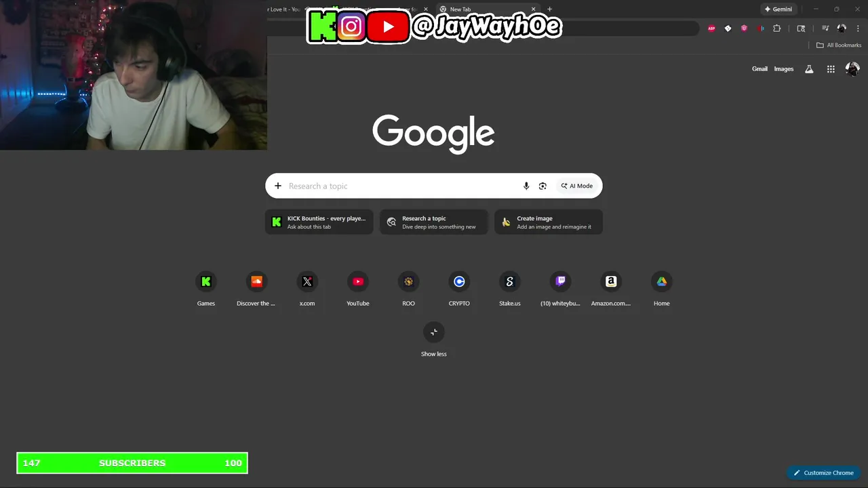The width and height of the screenshot is (868, 488).
Task: Open the search-tabs icon in toolbar
Action: (x=801, y=28)
